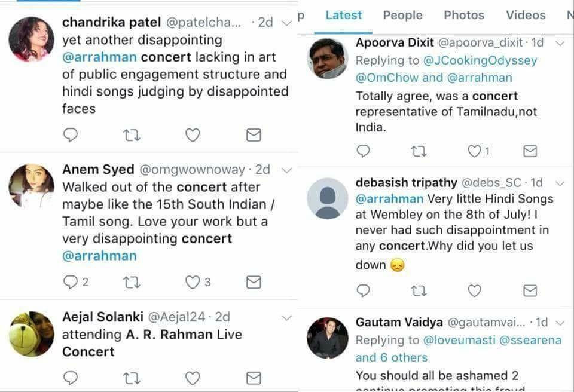Viewport: 574px width, 392px height.
Task: Like Apoorva Dixit's reply tweet
Action: (475, 151)
